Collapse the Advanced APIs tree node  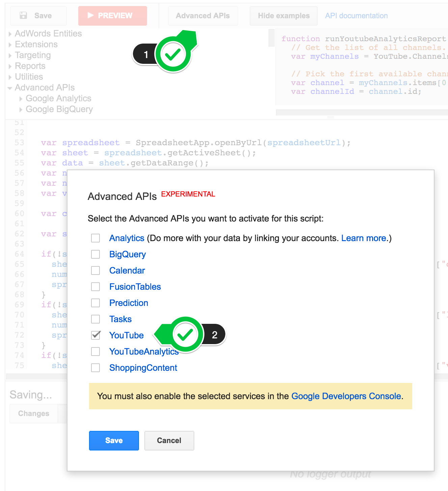tap(10, 88)
